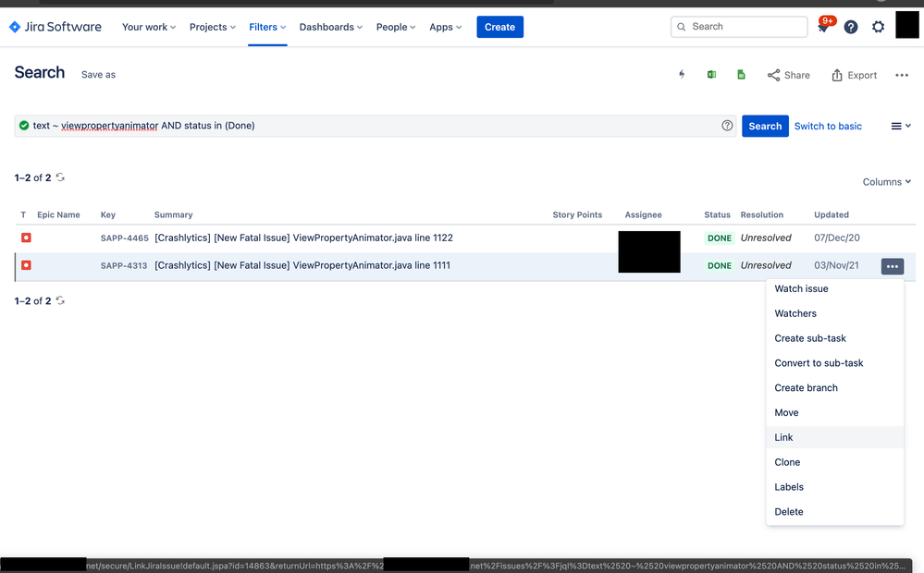Click the blue Search button

(x=765, y=126)
